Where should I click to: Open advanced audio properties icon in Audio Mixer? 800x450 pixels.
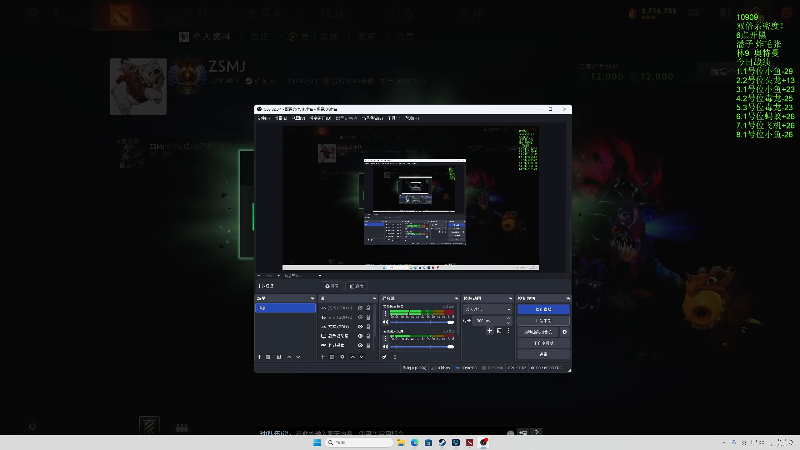coord(384,357)
